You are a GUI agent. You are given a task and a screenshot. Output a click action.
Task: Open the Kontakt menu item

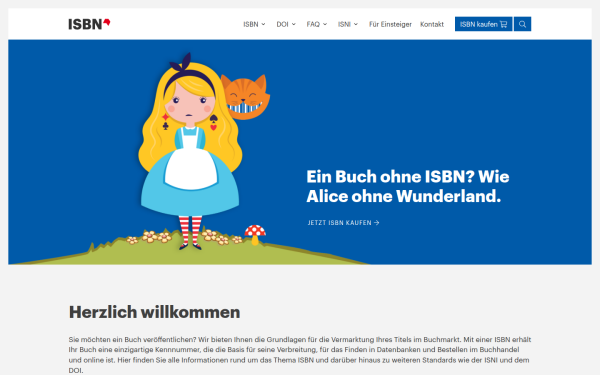click(x=432, y=24)
